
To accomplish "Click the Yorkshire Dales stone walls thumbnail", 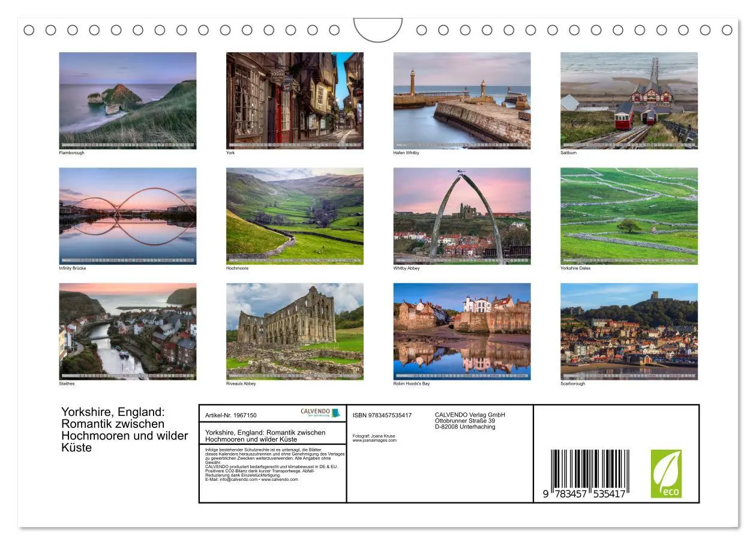I will (x=629, y=216).
